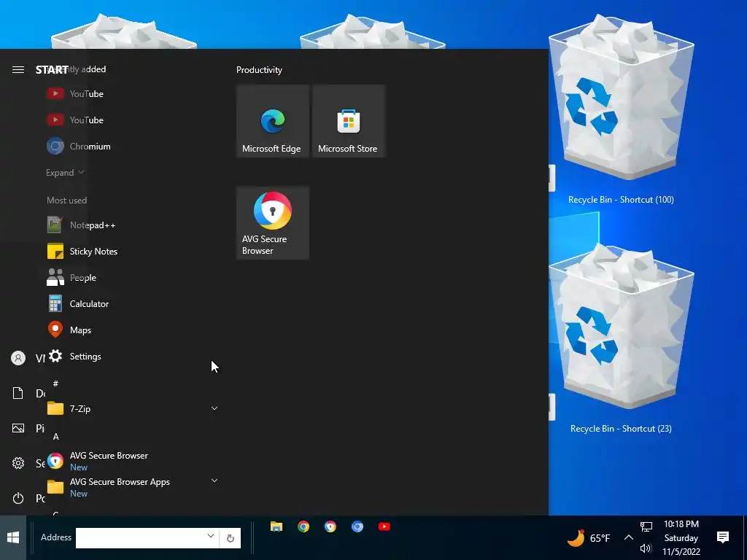Launch Chromium from the Recently added list
Viewport: 747px width, 560px height.
79,146
